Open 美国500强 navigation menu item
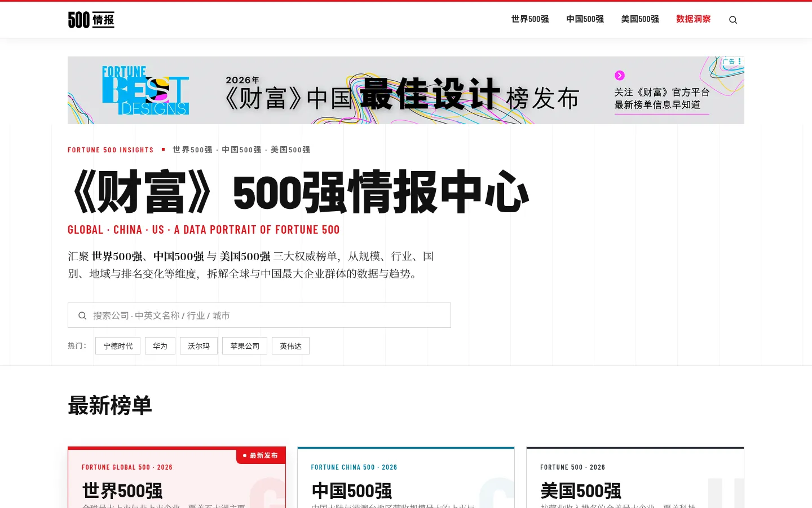812x508 pixels. tap(640, 19)
